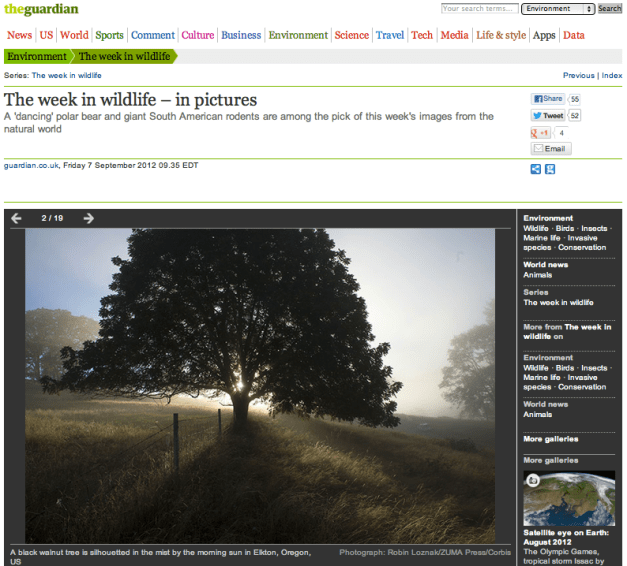
Task: Click the Guardian logo
Action: click(x=41, y=10)
